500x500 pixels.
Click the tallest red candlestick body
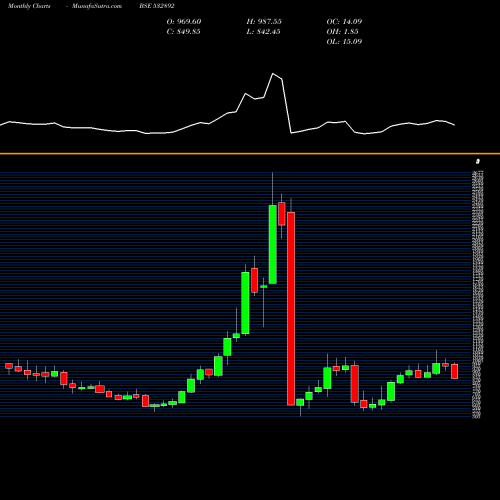pos(291,309)
